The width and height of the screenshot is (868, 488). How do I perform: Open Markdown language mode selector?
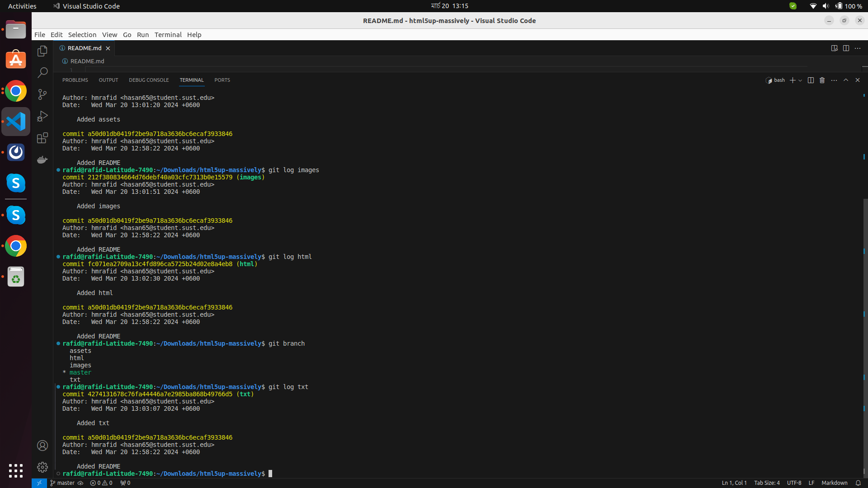(834, 483)
